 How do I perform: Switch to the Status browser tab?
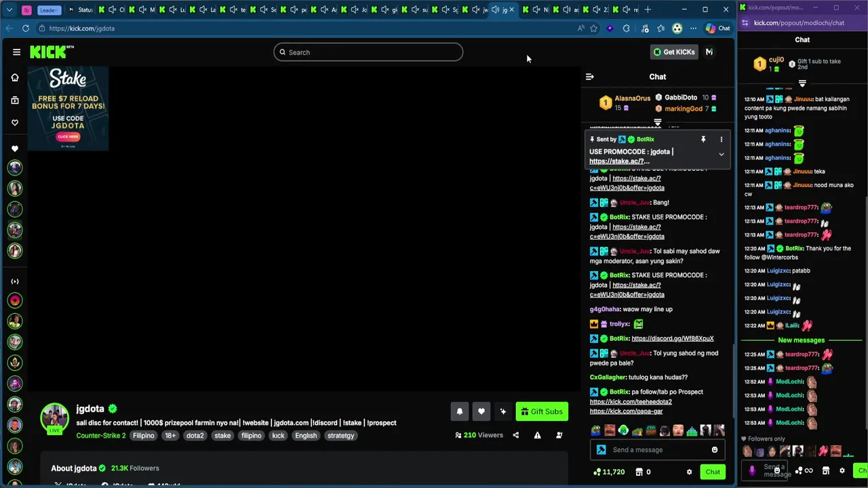click(81, 9)
